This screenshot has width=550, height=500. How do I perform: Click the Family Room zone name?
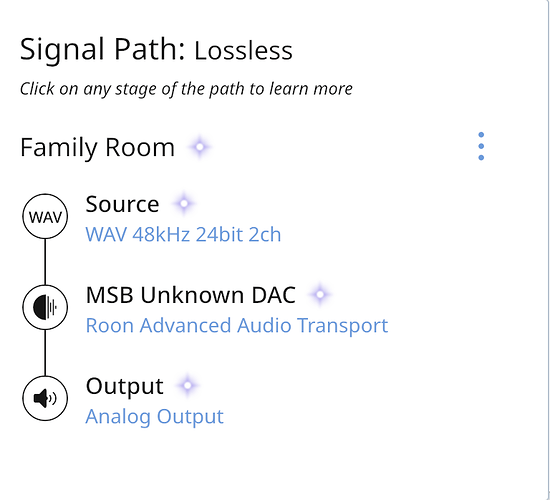tap(98, 147)
